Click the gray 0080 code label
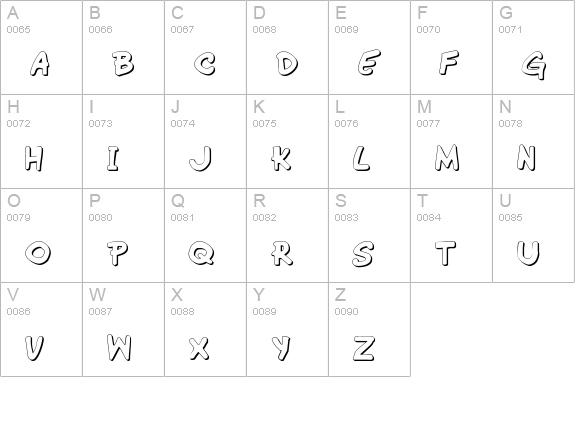 pos(100,217)
